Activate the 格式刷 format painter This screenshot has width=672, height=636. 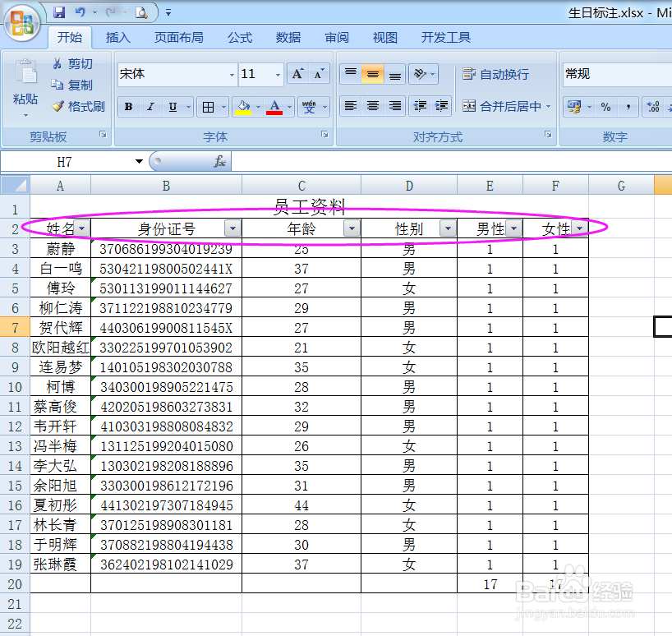78,106
